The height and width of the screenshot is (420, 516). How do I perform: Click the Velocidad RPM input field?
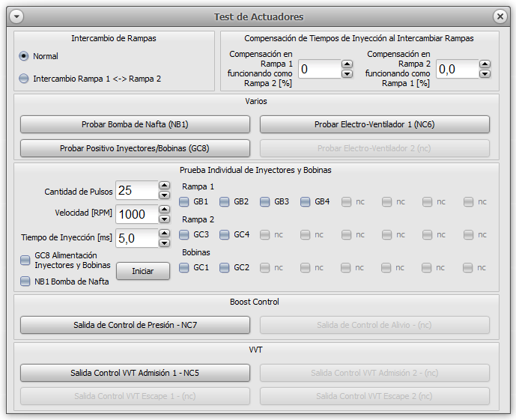point(136,214)
